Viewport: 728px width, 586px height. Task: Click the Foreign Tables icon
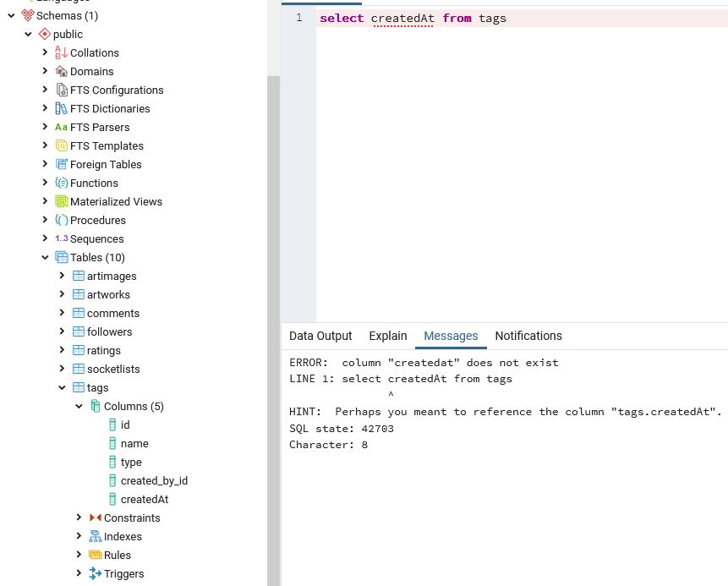61,164
